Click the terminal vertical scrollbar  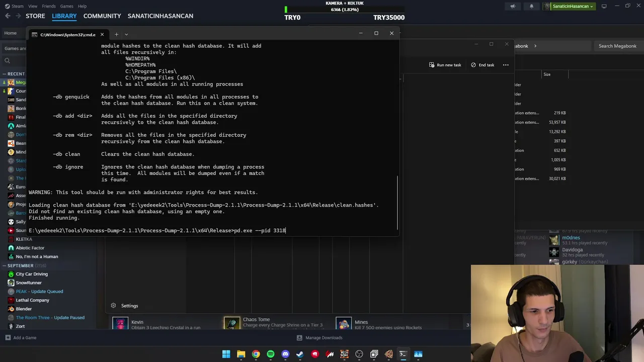[397, 202]
